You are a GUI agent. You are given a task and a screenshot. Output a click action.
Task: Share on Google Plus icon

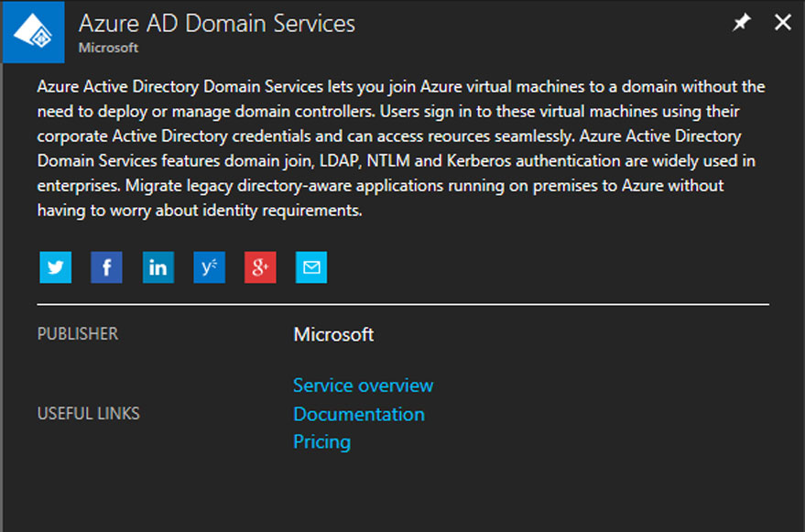point(260,267)
